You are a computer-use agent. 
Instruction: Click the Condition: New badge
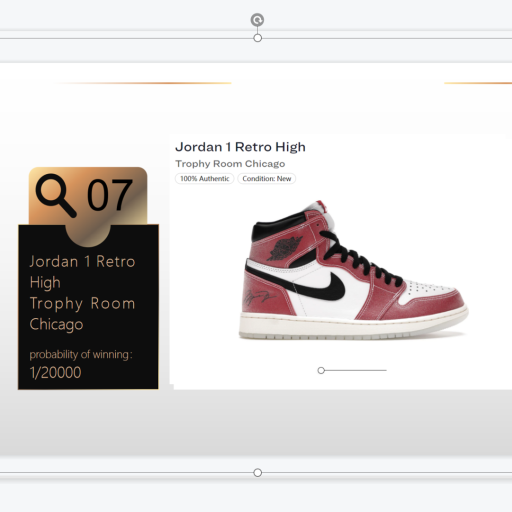coord(267,179)
